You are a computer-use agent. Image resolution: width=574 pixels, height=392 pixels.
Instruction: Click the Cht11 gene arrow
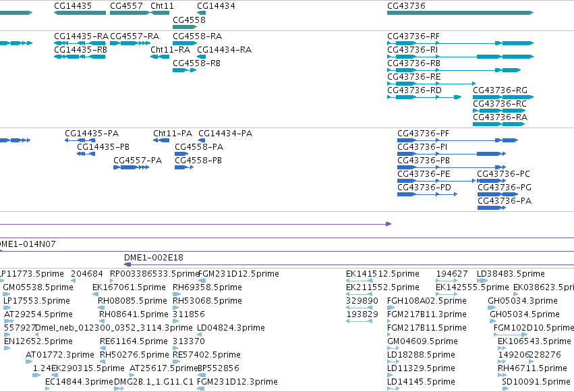[160, 13]
